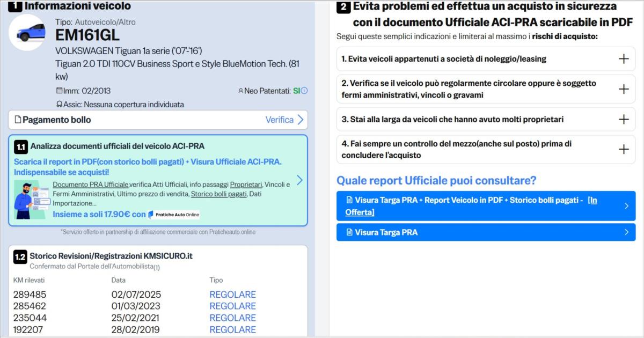Expand tip about noleggio/leasing vehicles

coord(624,59)
